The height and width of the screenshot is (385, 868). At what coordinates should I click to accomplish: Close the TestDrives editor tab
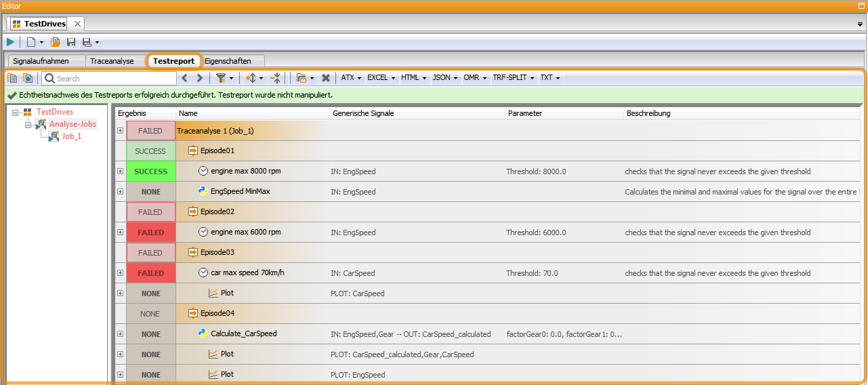click(77, 24)
